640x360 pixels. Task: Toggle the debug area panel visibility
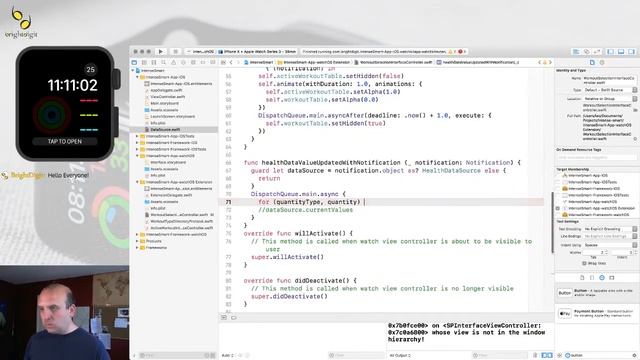tap(621, 52)
